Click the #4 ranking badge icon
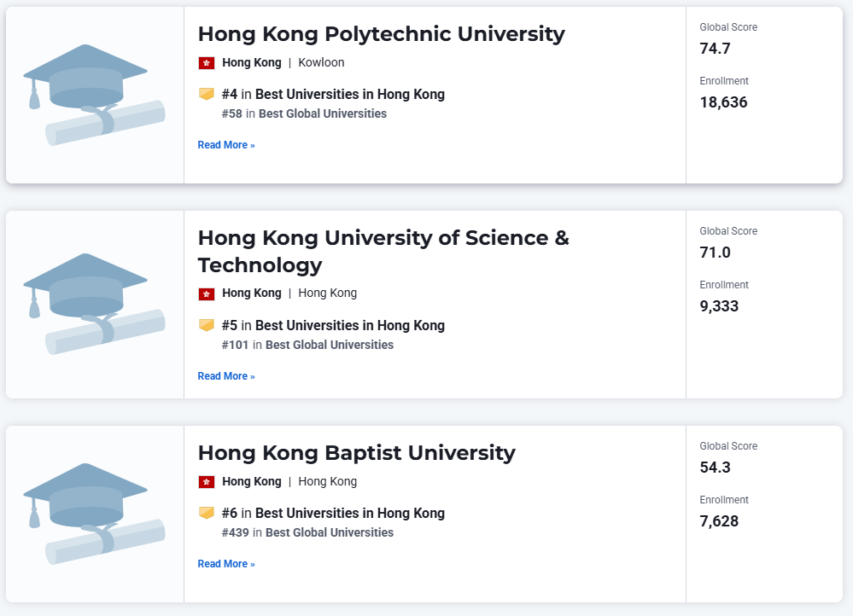853x616 pixels. pos(207,94)
